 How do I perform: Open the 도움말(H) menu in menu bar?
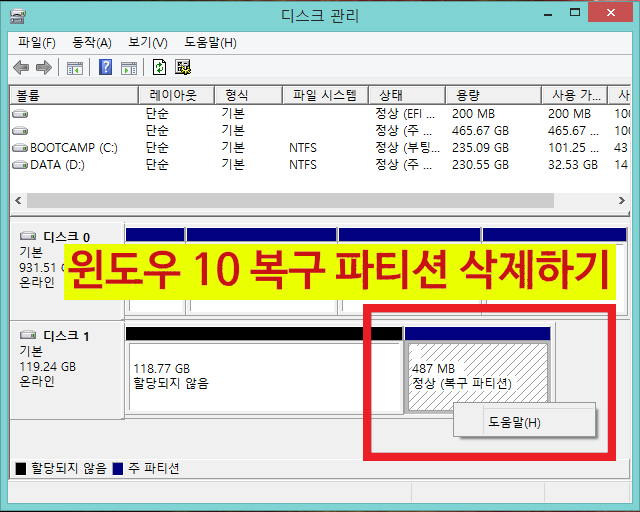coord(210,42)
